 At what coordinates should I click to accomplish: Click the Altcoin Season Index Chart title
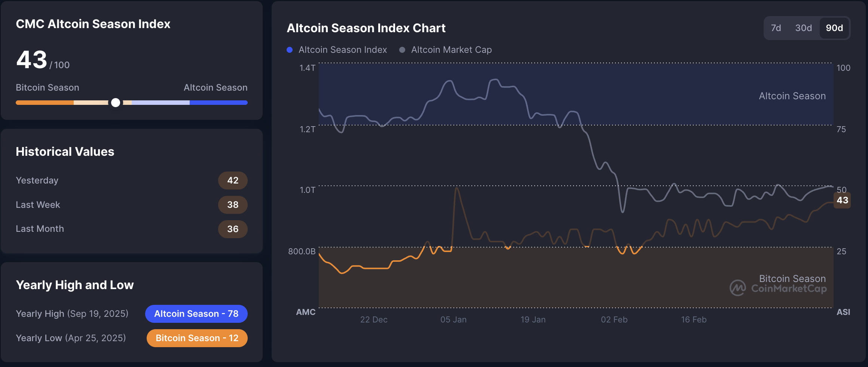[366, 28]
